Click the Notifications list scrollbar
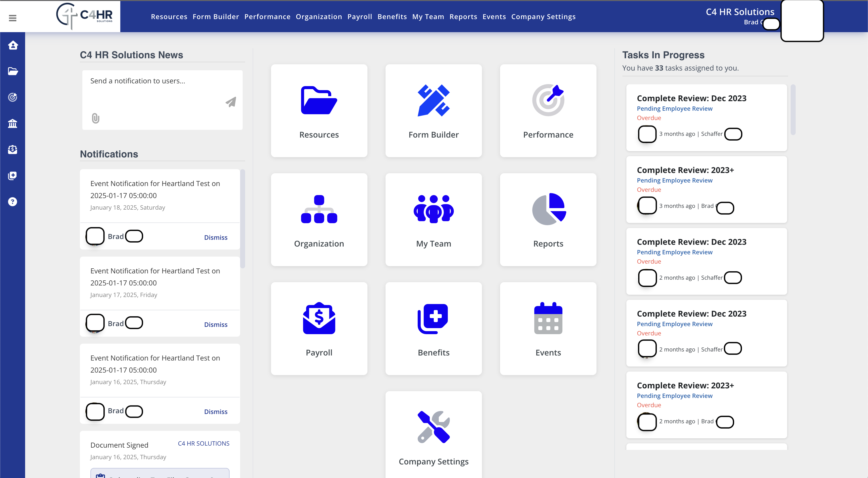868x478 pixels. click(243, 219)
